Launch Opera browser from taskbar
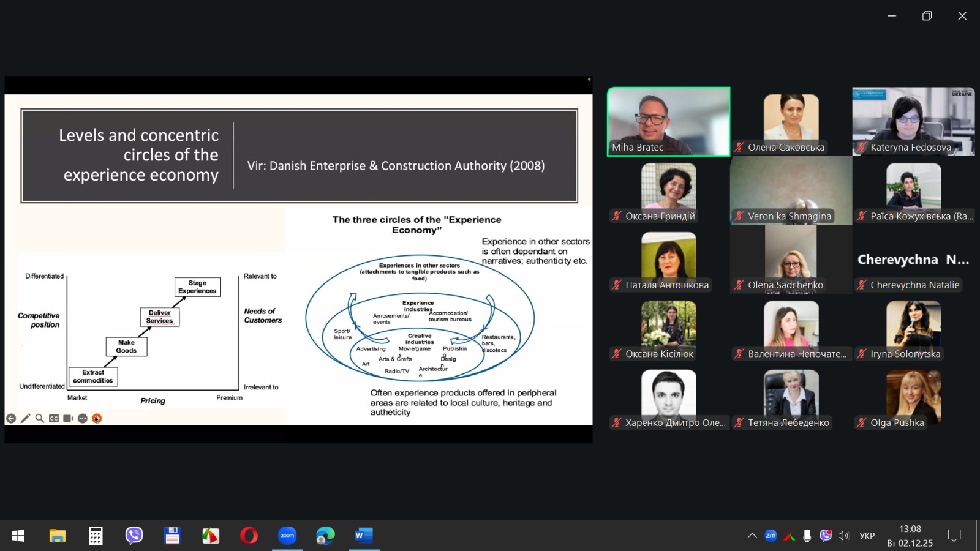Screen dimensions: 980x551 pos(249,536)
